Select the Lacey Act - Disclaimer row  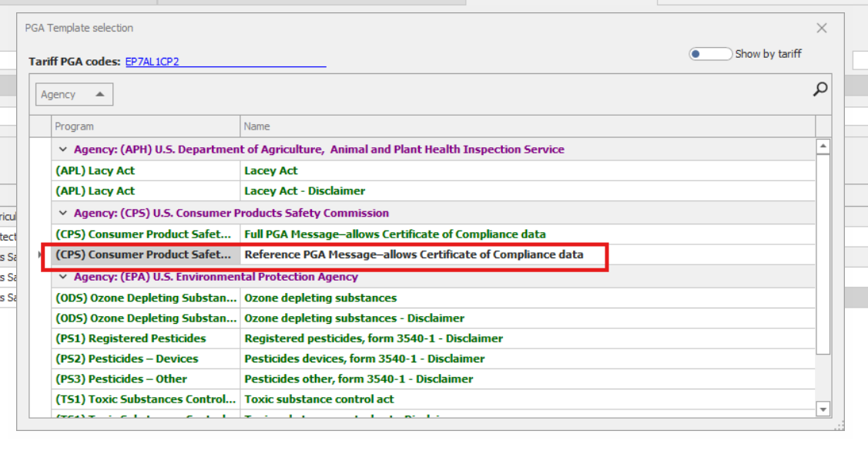[x=433, y=191]
